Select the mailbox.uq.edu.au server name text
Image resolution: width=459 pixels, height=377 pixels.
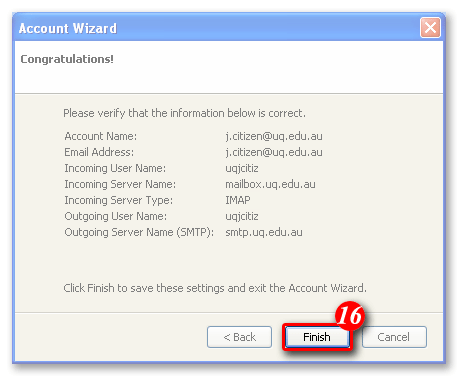pos(270,184)
